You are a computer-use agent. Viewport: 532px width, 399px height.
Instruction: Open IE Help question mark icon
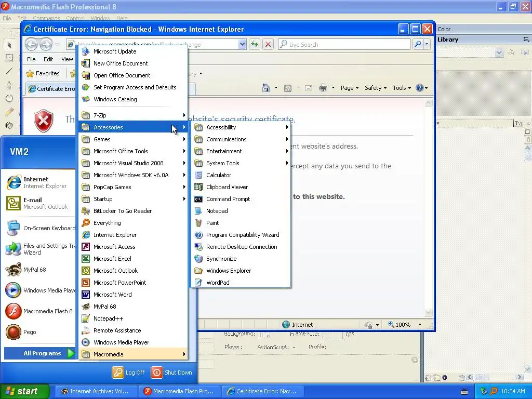tap(420, 88)
